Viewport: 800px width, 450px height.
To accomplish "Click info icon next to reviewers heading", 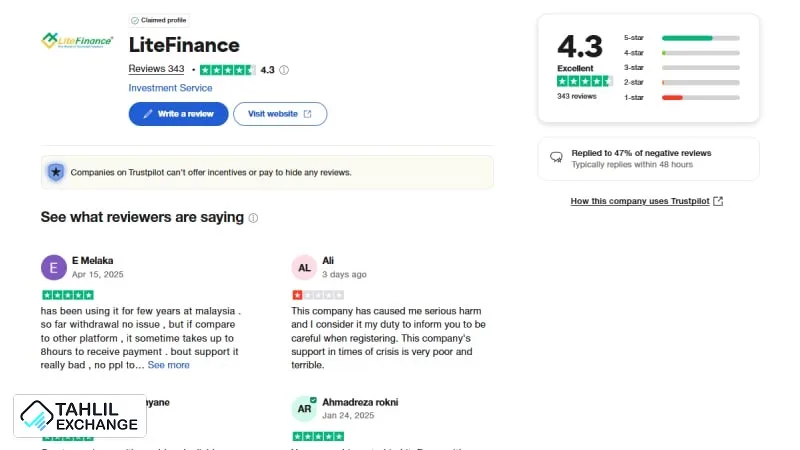I will [253, 218].
